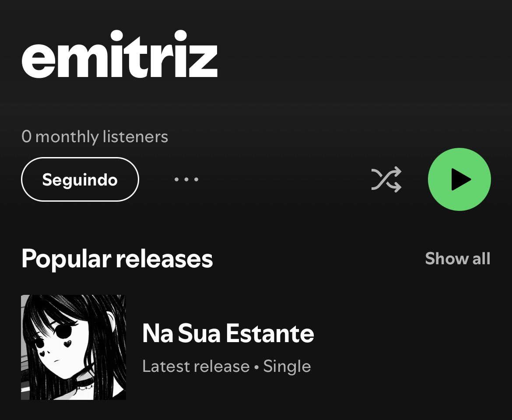Select the emitriz artist name heading
This screenshot has height=420, width=512.
119,54
